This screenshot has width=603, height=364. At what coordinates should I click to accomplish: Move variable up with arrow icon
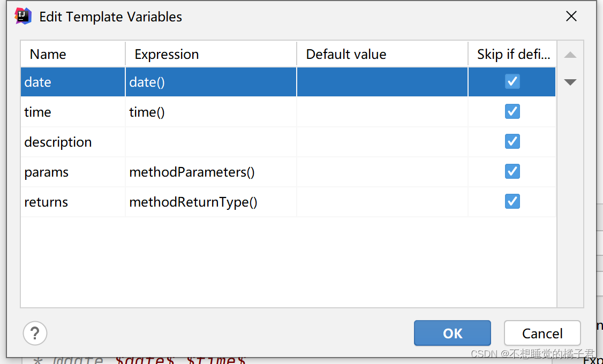point(570,55)
